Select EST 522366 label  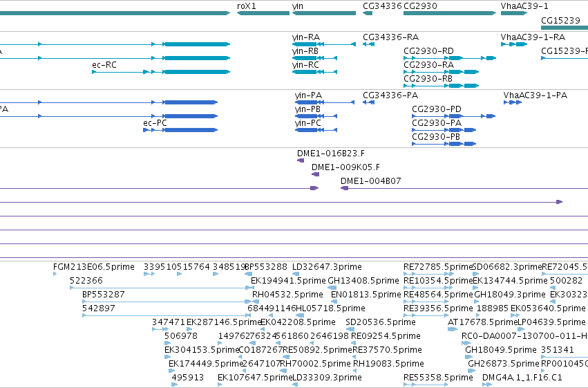point(86,281)
